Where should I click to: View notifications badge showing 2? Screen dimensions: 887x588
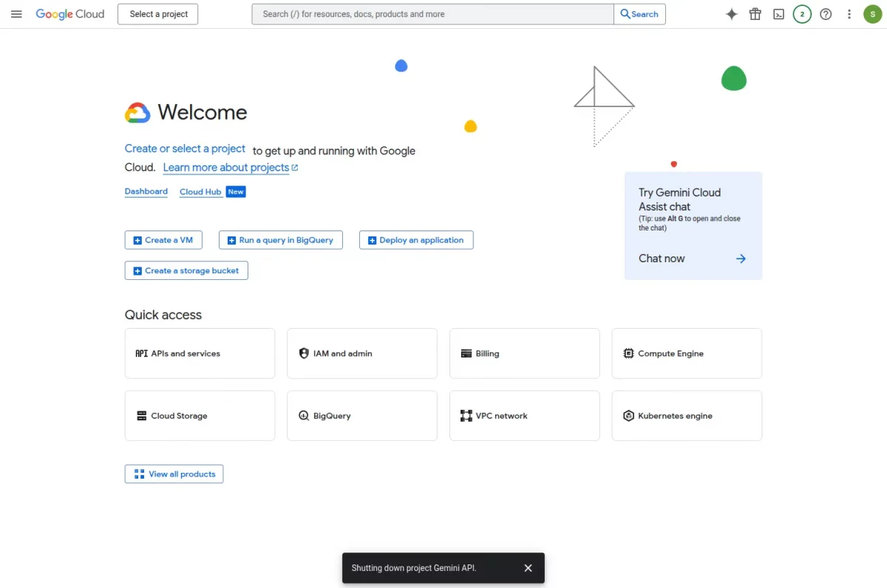802,13
